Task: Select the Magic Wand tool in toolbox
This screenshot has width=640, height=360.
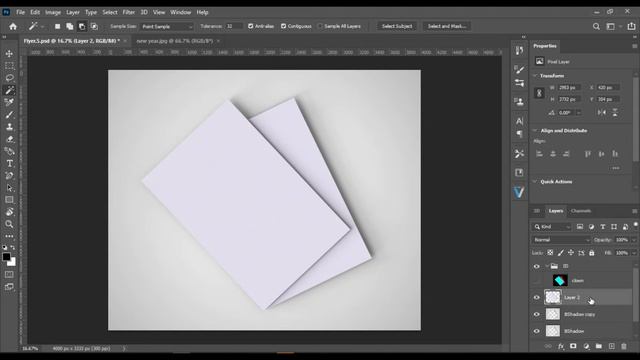Action: tap(9, 90)
